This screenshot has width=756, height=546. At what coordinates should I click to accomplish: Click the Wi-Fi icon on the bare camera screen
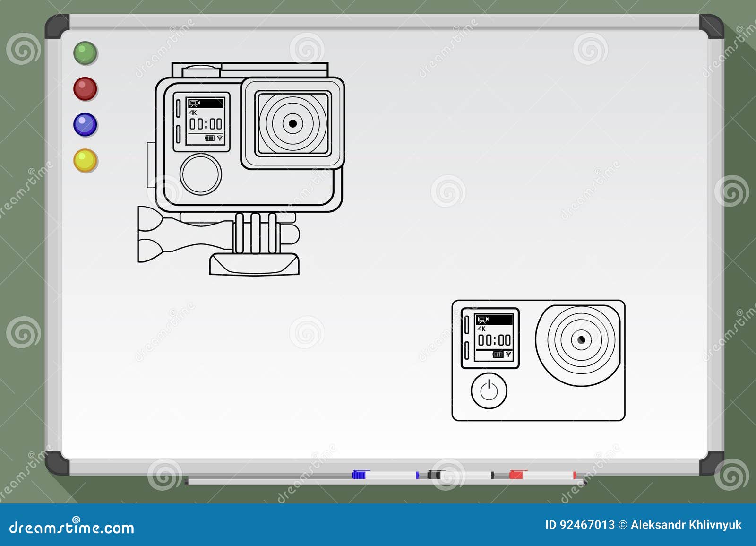pos(508,354)
